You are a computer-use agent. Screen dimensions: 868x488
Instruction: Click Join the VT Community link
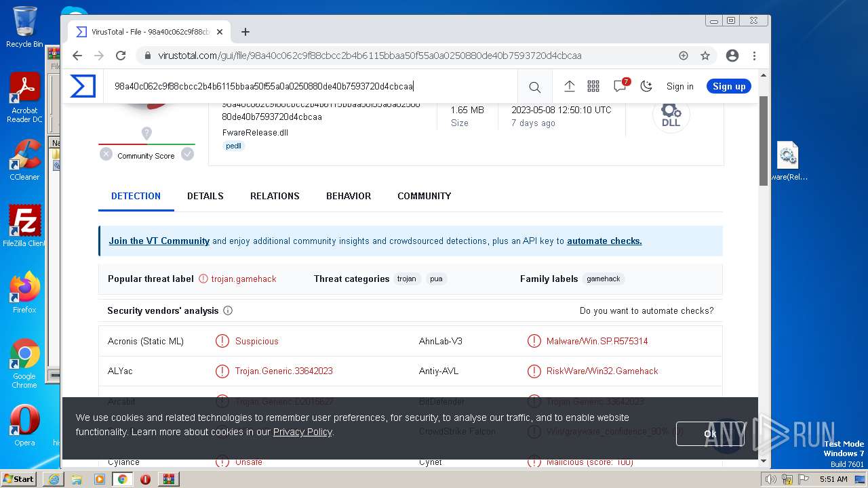(x=159, y=241)
